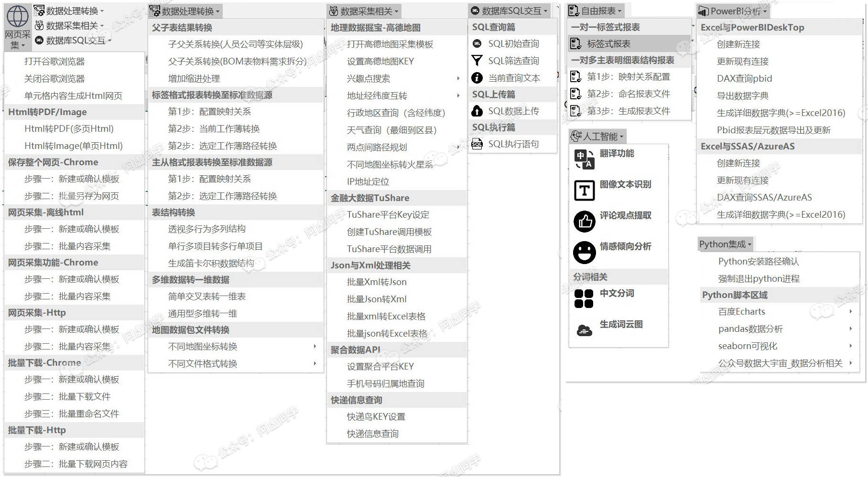Viewport: 868px width, 477px height.
Task: Click the 生成词云图 cloud icon
Action: (584, 330)
